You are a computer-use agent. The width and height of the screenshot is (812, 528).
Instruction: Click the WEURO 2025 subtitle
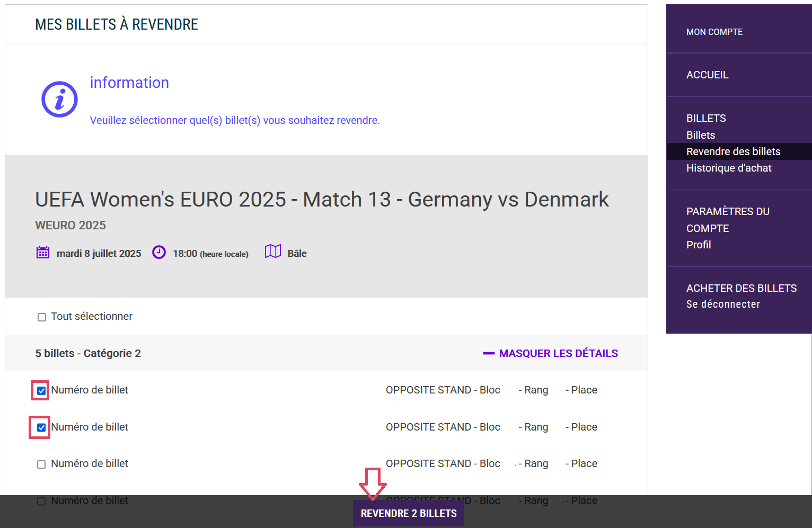point(70,225)
